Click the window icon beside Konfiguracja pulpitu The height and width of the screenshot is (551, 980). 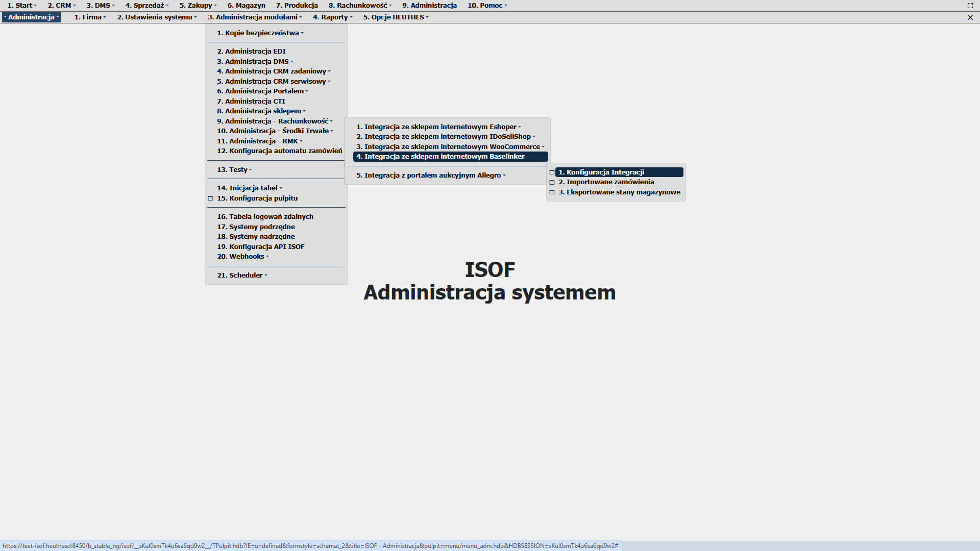[210, 198]
